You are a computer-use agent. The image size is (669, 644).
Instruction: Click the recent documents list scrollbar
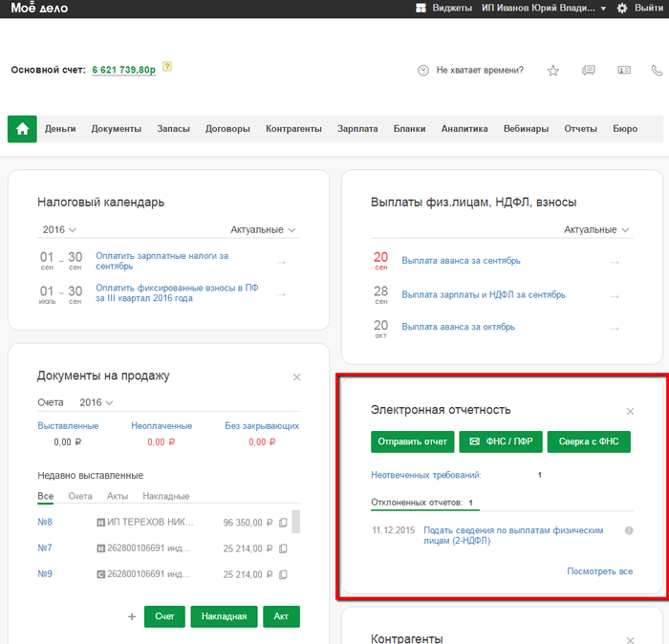296,522
